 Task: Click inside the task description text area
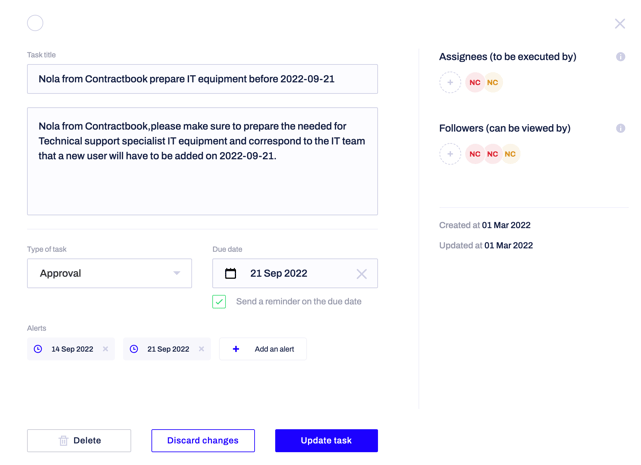click(x=202, y=161)
